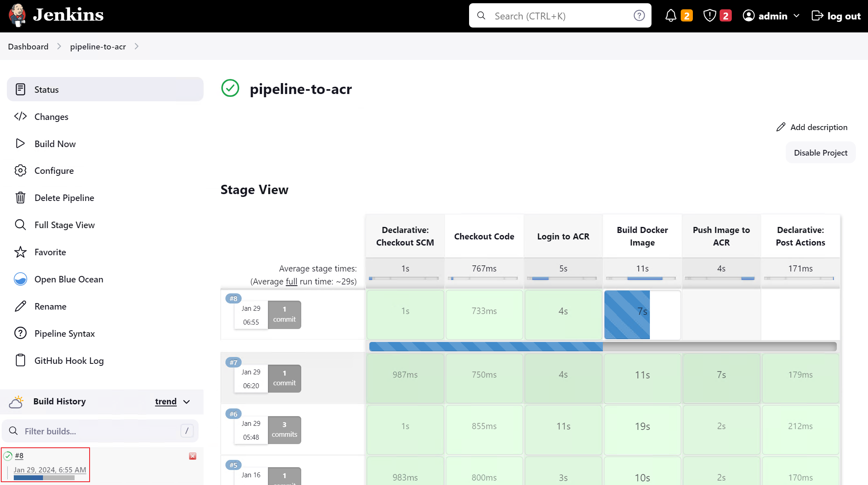Viewport: 868px width, 485px height.
Task: Expand Build History chevron next to trend
Action: pyautogui.click(x=186, y=402)
